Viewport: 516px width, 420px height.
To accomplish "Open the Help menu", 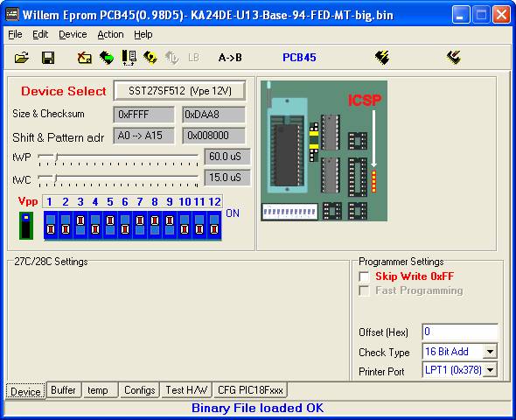I will [x=143, y=34].
